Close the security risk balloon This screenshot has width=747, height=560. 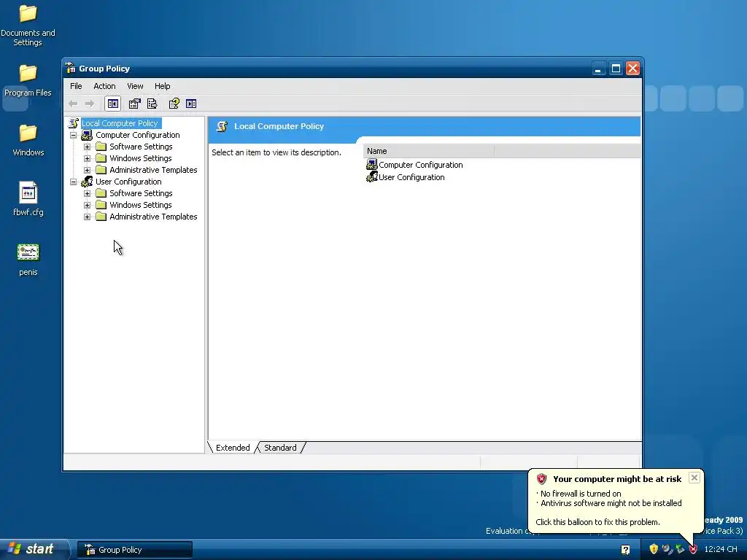point(694,478)
